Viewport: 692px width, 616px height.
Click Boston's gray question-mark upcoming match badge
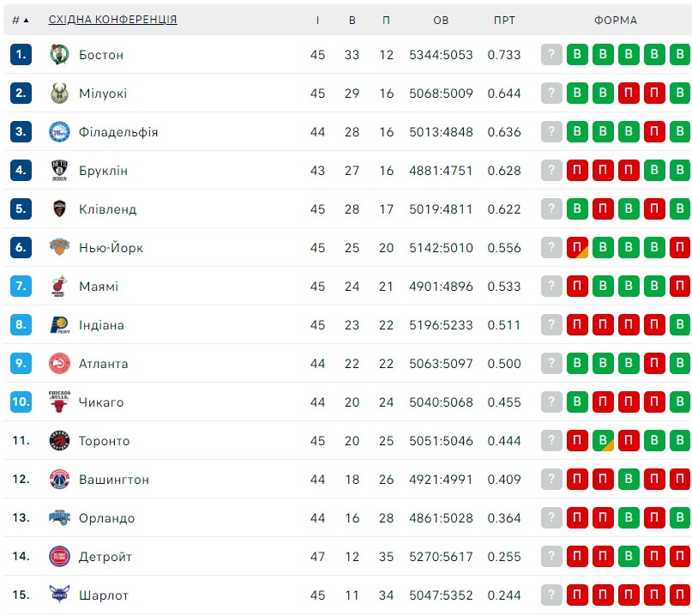[551, 54]
